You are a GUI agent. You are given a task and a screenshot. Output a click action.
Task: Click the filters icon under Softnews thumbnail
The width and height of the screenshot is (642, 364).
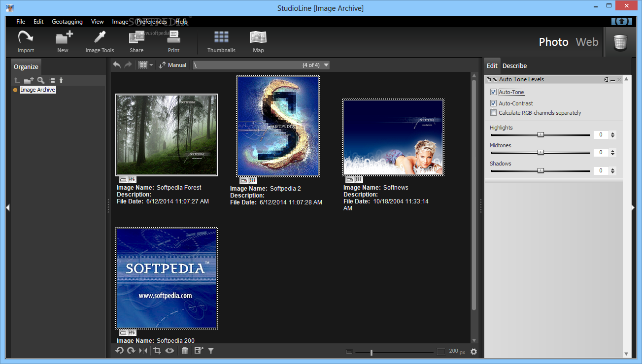359,180
